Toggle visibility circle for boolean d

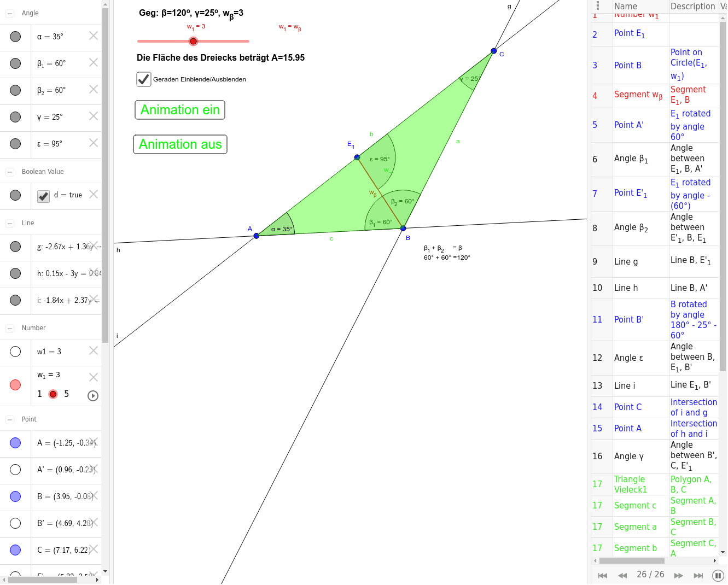pos(15,195)
